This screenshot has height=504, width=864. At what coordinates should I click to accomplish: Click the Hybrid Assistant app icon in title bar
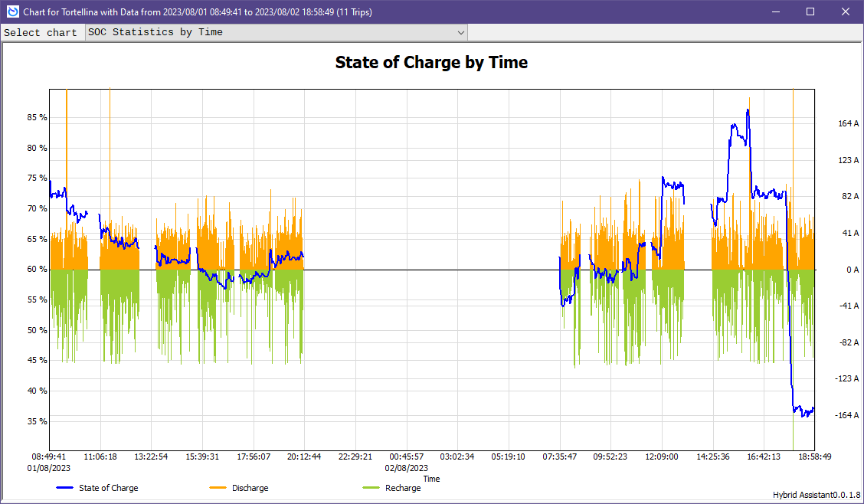[x=12, y=11]
